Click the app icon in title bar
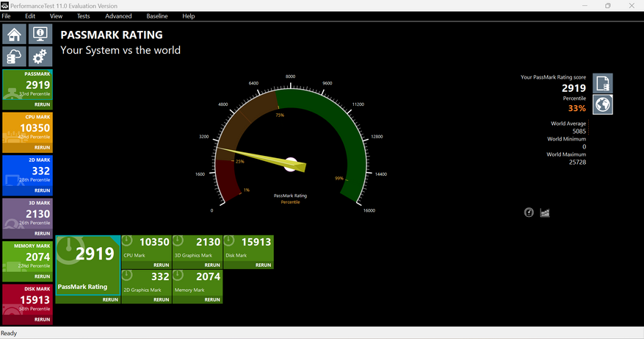The image size is (644, 339). pos(4,5)
